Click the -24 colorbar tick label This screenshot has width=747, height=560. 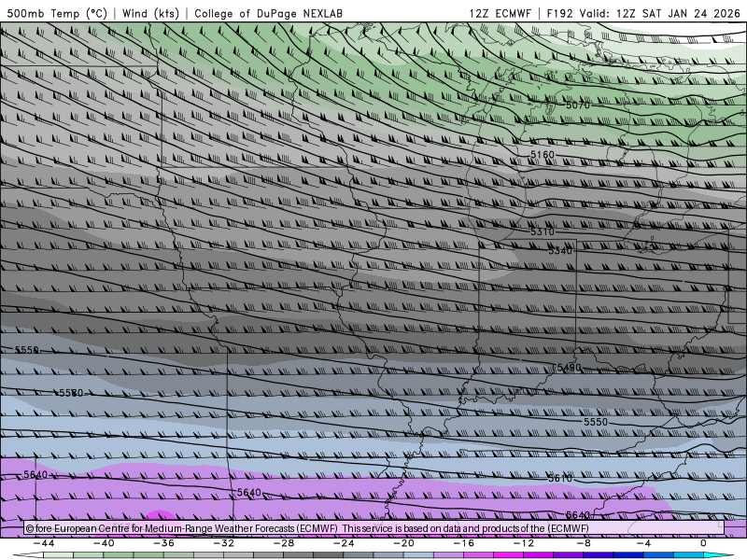click(344, 543)
